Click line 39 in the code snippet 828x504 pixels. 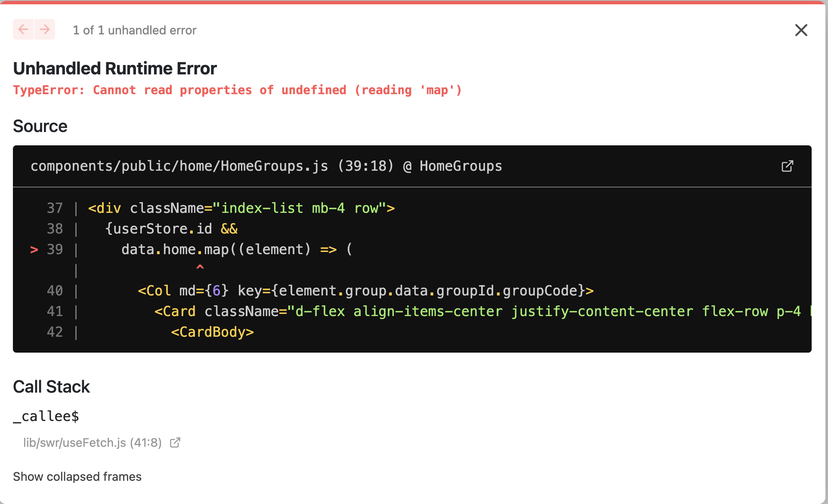[x=215, y=249]
